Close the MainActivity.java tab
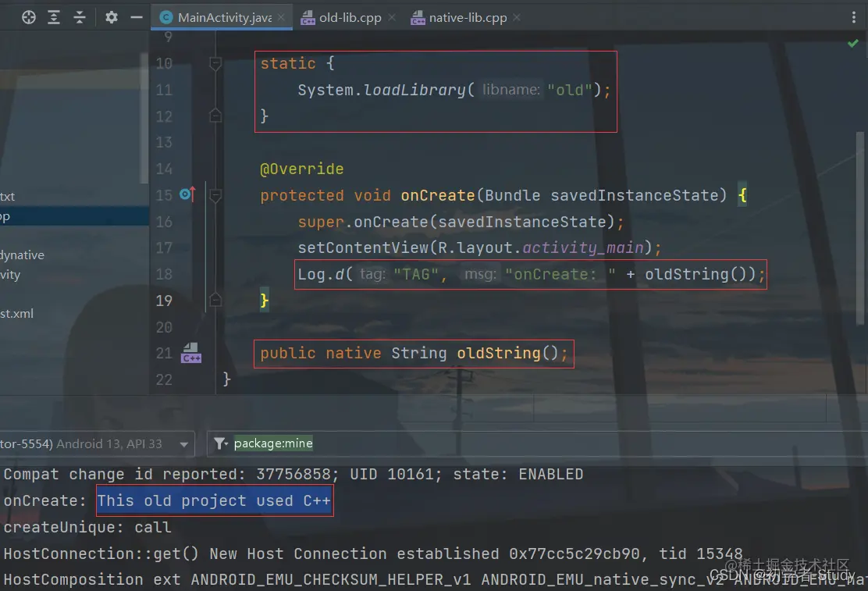Image resolution: width=868 pixels, height=591 pixels. coord(281,18)
